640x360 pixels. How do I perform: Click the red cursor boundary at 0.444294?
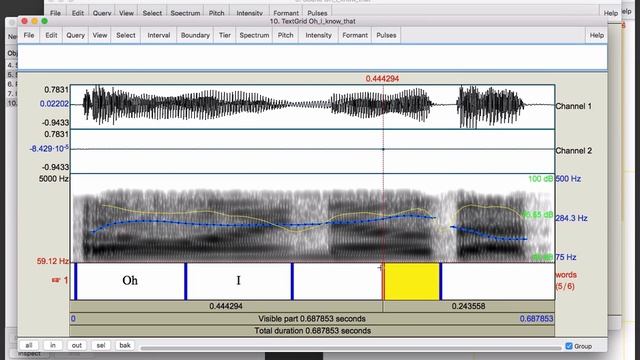click(383, 281)
